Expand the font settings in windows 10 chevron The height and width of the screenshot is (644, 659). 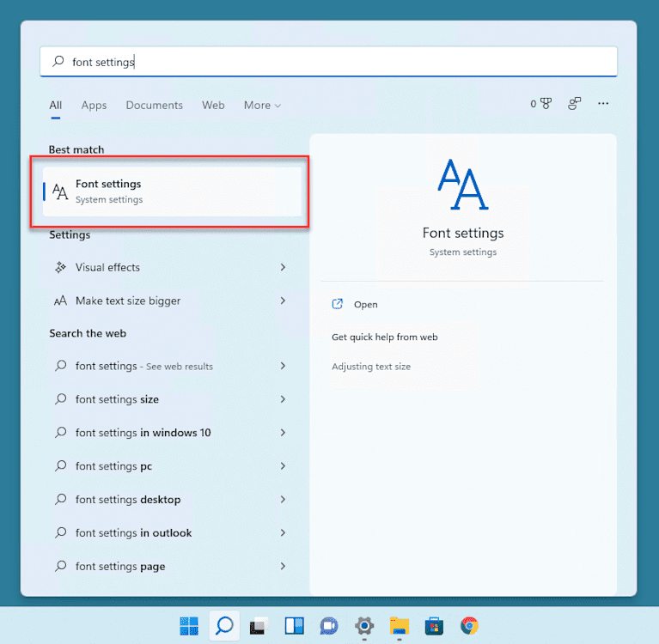pyautogui.click(x=283, y=433)
